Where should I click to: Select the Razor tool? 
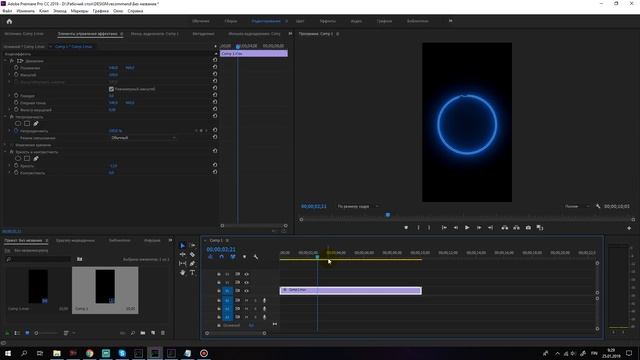pos(192,254)
